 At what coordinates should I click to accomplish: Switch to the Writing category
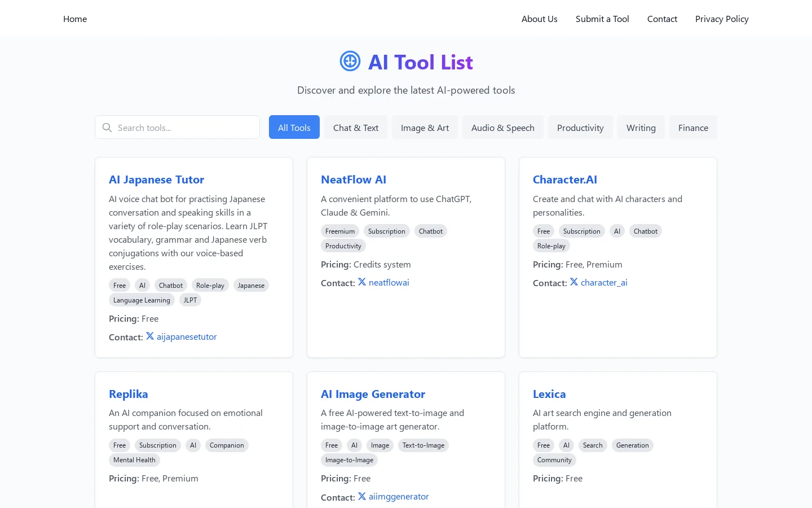point(641,128)
